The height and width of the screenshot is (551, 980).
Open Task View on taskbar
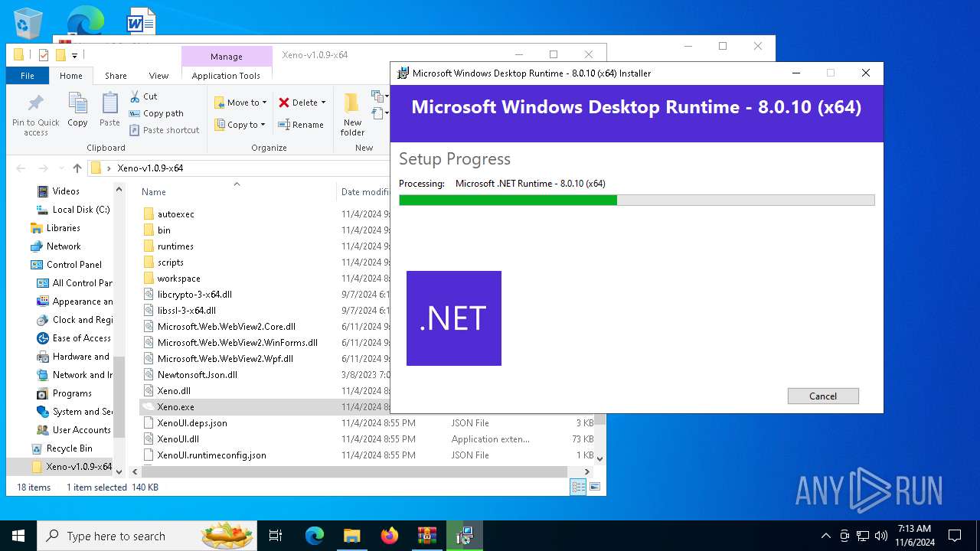[x=276, y=536]
